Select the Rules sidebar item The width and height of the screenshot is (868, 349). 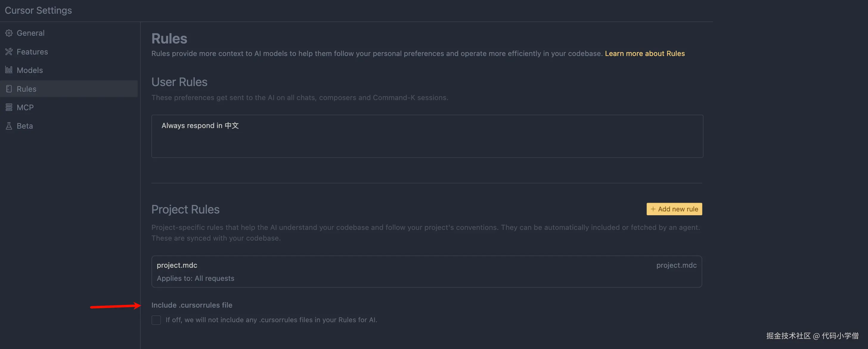(x=26, y=89)
